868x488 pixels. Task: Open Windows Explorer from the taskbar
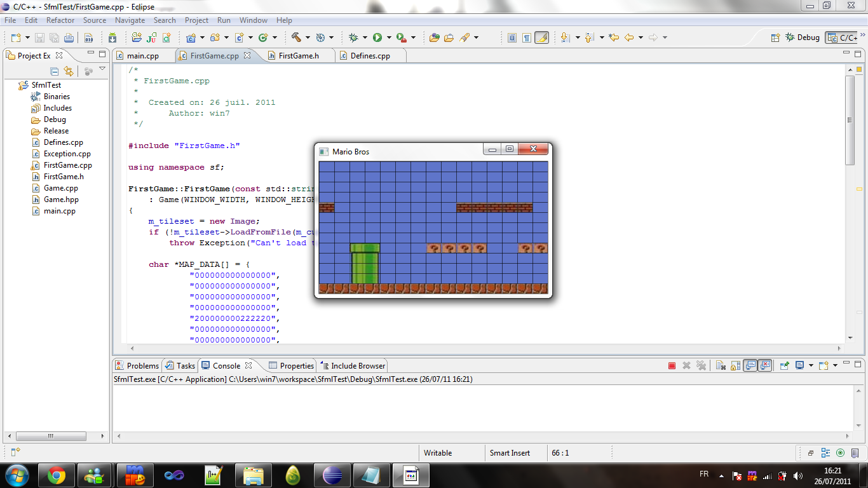253,475
